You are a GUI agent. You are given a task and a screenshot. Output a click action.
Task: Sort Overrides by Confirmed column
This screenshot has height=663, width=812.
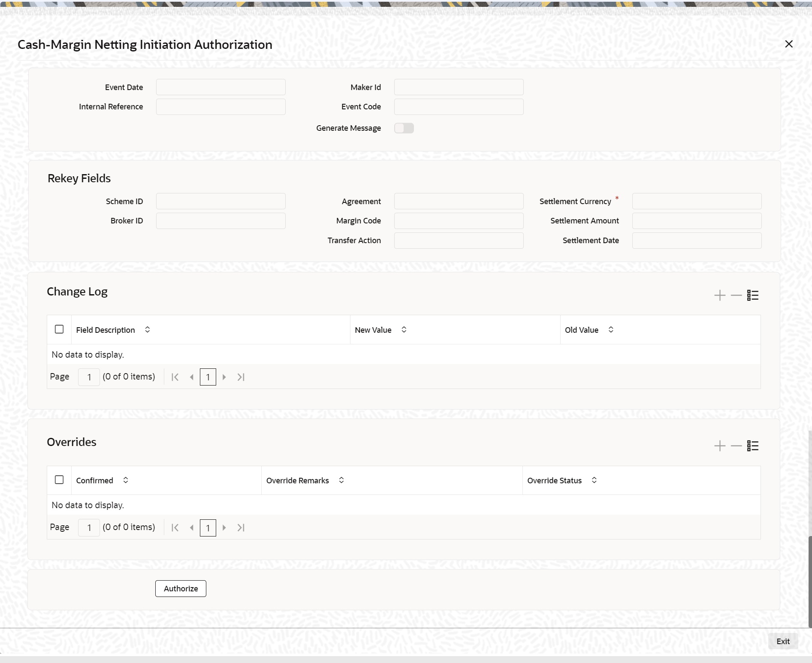[126, 480]
